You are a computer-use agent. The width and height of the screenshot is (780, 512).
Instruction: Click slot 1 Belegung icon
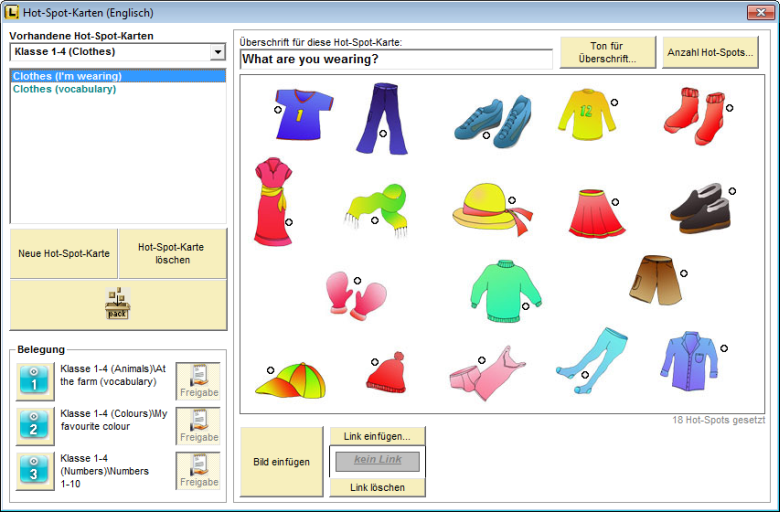34,381
